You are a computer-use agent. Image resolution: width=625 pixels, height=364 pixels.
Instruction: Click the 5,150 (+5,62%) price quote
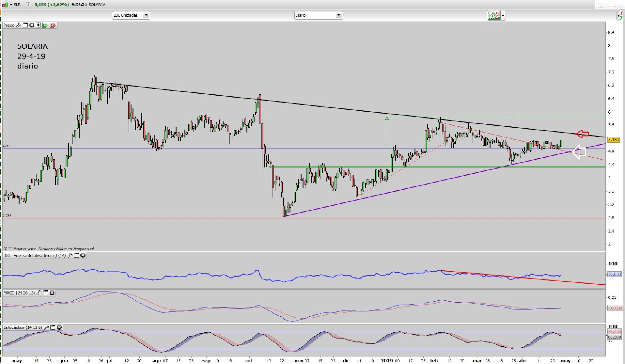click(52, 5)
